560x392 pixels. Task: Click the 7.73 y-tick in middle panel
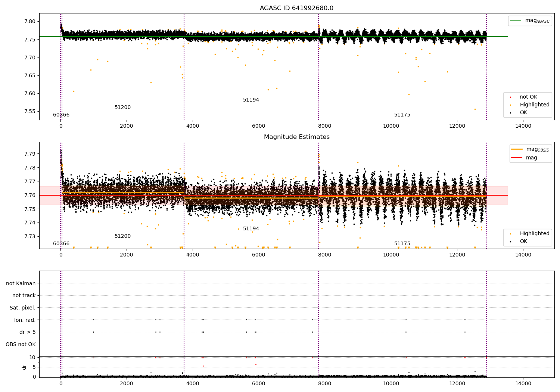pyautogui.click(x=30, y=237)
